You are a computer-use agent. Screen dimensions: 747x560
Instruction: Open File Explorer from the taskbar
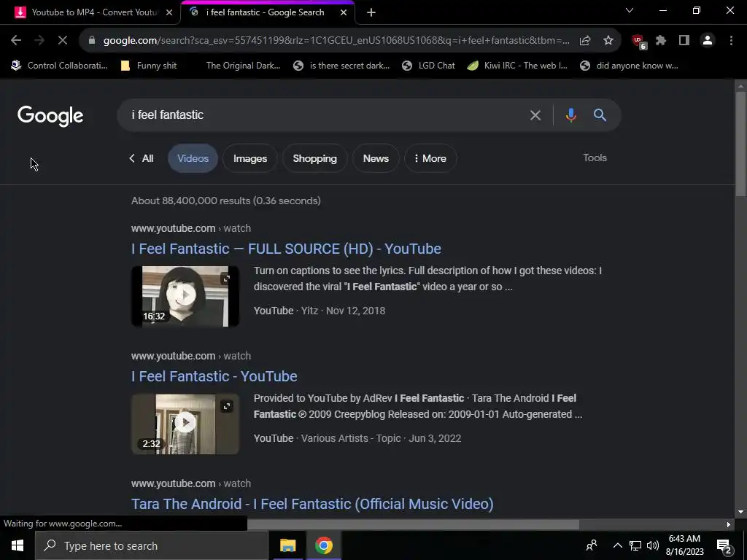[287, 545]
